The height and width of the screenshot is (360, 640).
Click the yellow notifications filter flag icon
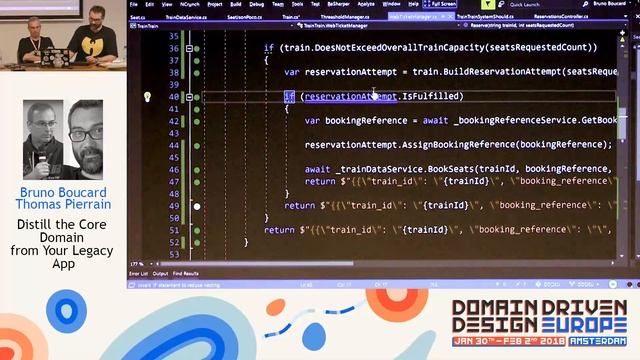click(487, 4)
